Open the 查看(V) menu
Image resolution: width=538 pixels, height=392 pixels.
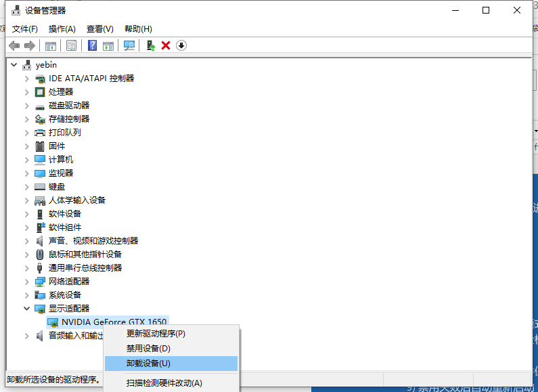(100, 29)
